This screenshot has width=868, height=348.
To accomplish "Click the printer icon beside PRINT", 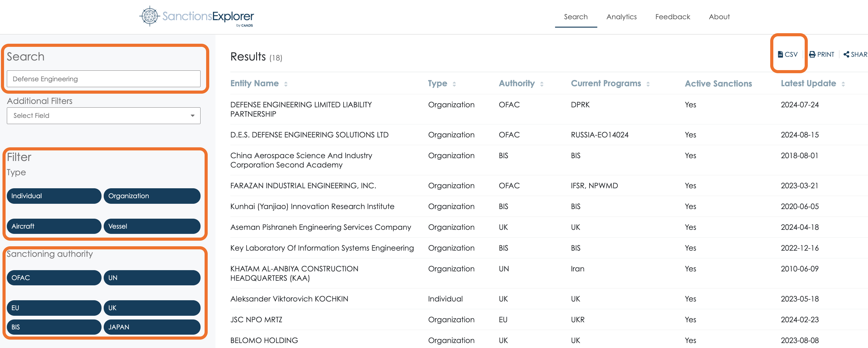I will click(812, 54).
